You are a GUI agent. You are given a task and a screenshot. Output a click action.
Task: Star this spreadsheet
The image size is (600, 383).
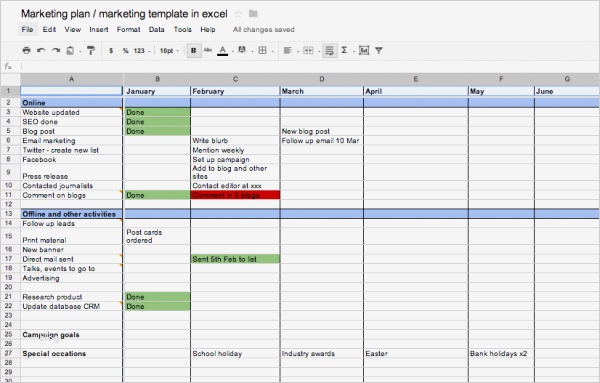point(238,14)
